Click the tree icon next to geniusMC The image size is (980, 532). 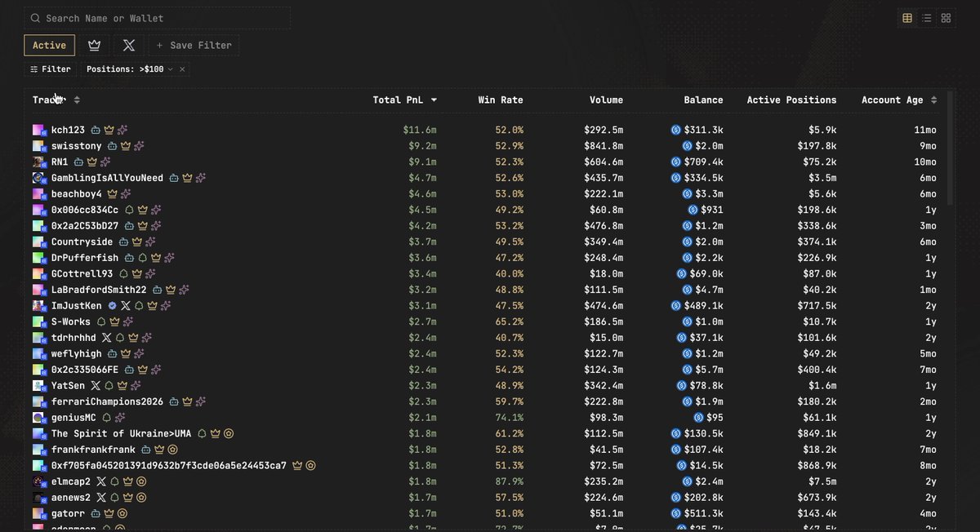pyautogui.click(x=106, y=417)
